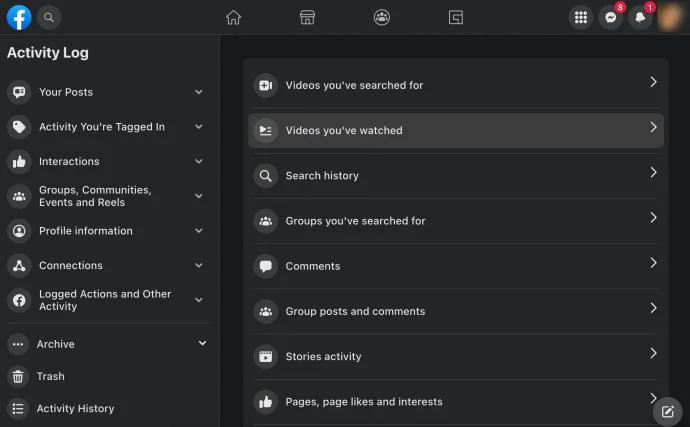Open the Groups icon in top navigation
Viewport: 690px width, 427px height.
tap(382, 18)
